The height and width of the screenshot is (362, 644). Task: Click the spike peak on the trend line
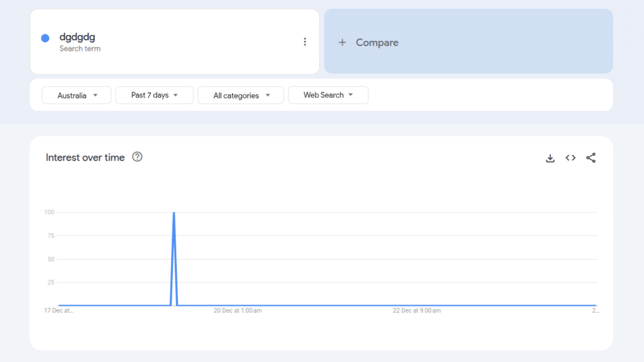[174, 213]
